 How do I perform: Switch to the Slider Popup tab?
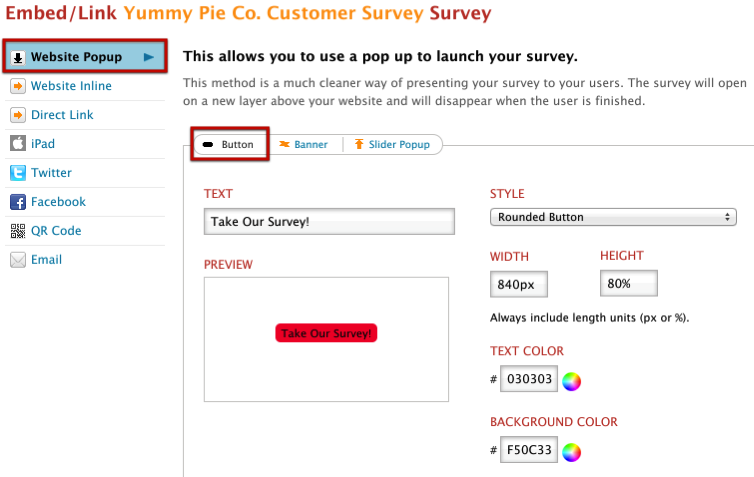(x=392, y=145)
